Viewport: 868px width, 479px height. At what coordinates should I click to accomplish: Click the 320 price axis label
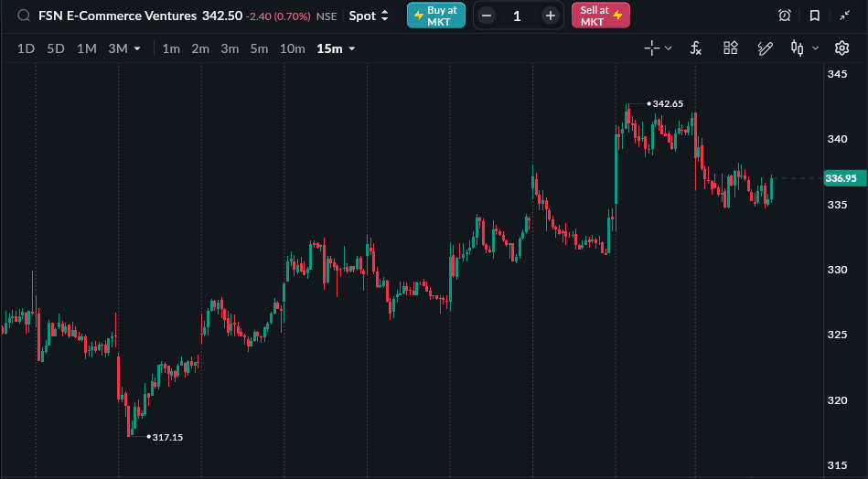837,399
